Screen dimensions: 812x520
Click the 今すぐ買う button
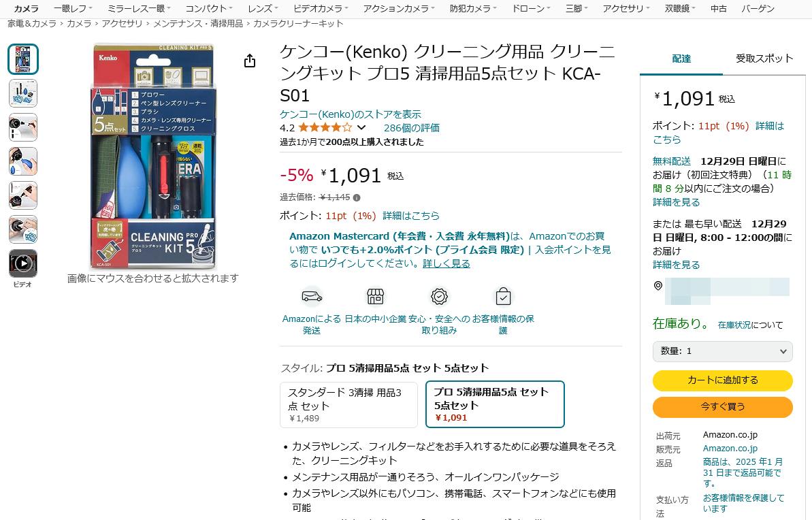click(x=722, y=406)
